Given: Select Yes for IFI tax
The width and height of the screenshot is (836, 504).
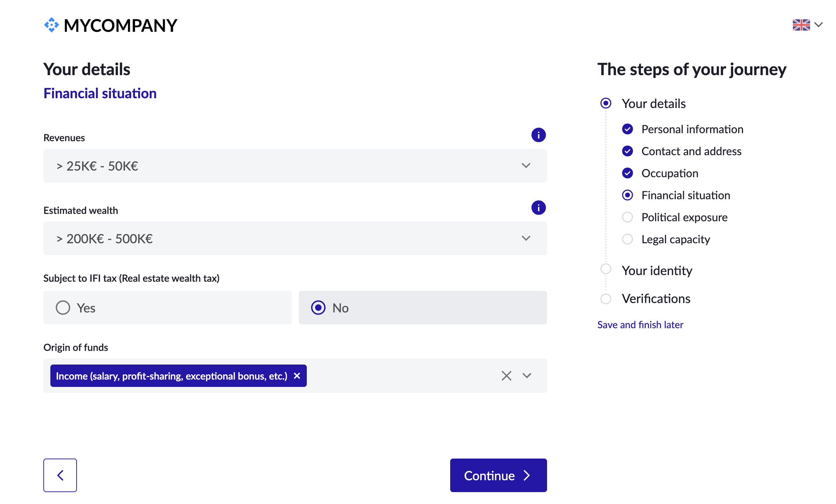Looking at the screenshot, I should (x=63, y=308).
